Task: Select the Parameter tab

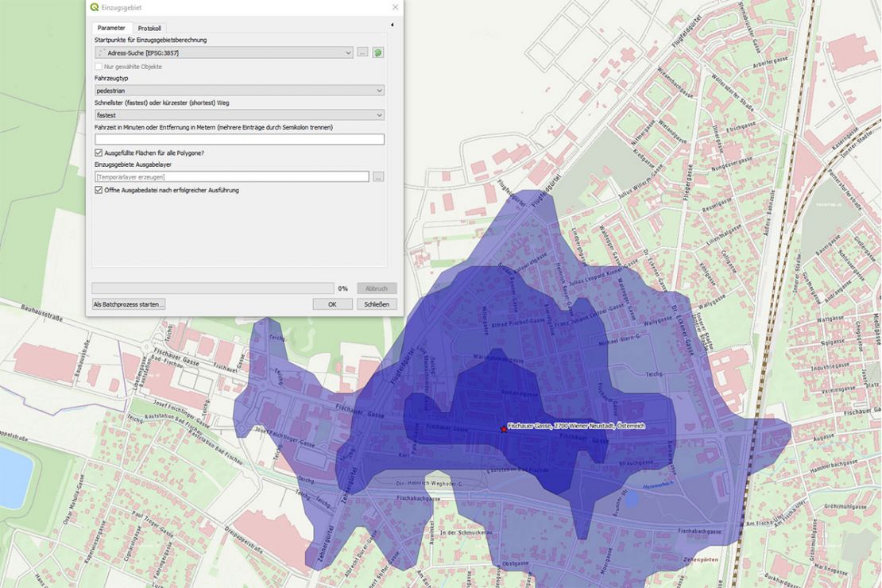Action: tap(111, 28)
